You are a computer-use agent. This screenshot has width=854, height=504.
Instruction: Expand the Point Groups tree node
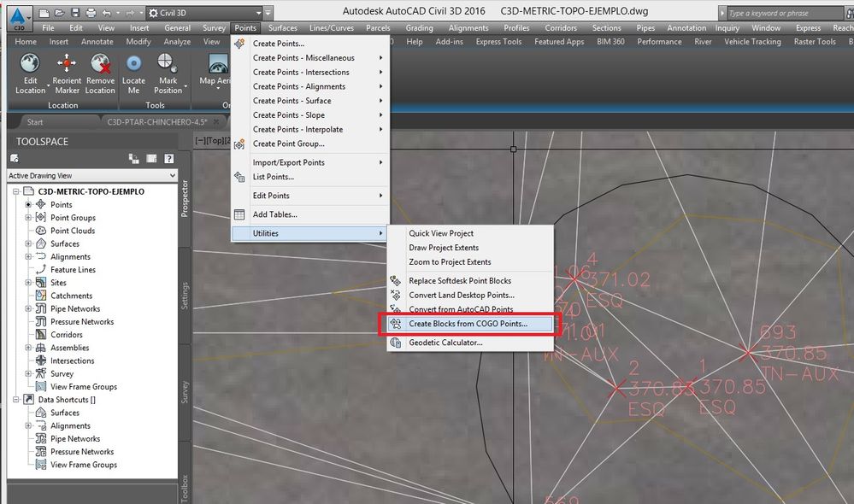click(28, 217)
